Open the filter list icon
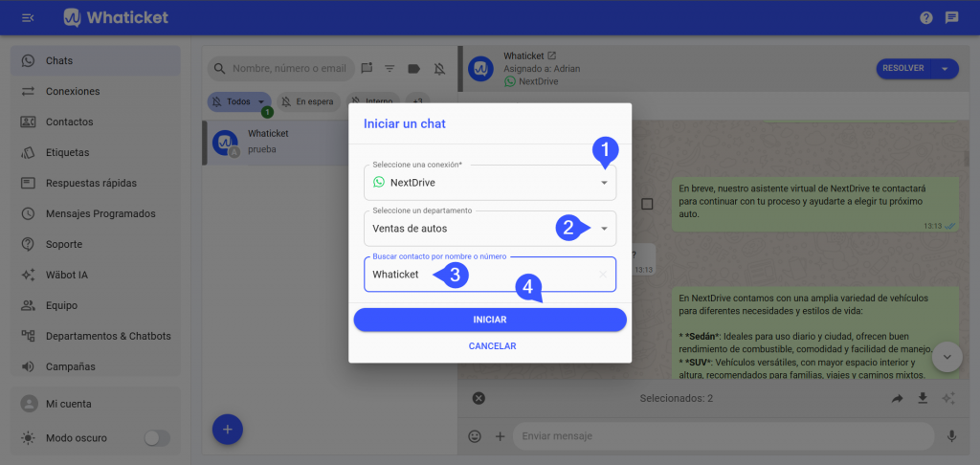Screen dimensions: 980x465 pos(390,69)
